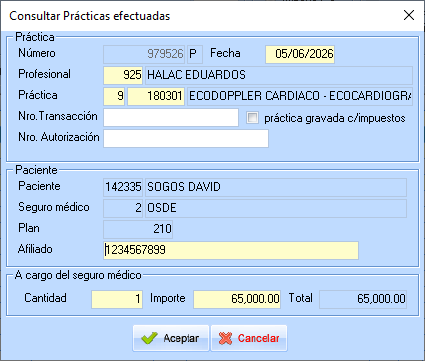This screenshot has width=425, height=361.
Task: Click the 'Número' label
Action: 37,53
